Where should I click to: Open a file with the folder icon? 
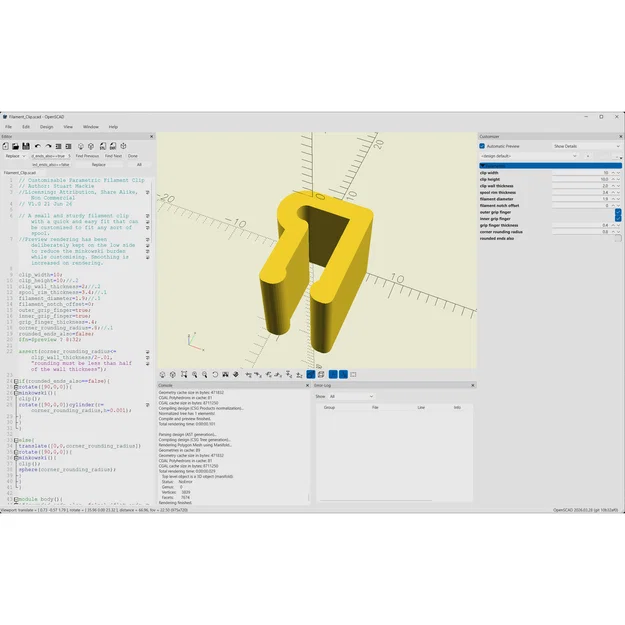(16, 146)
